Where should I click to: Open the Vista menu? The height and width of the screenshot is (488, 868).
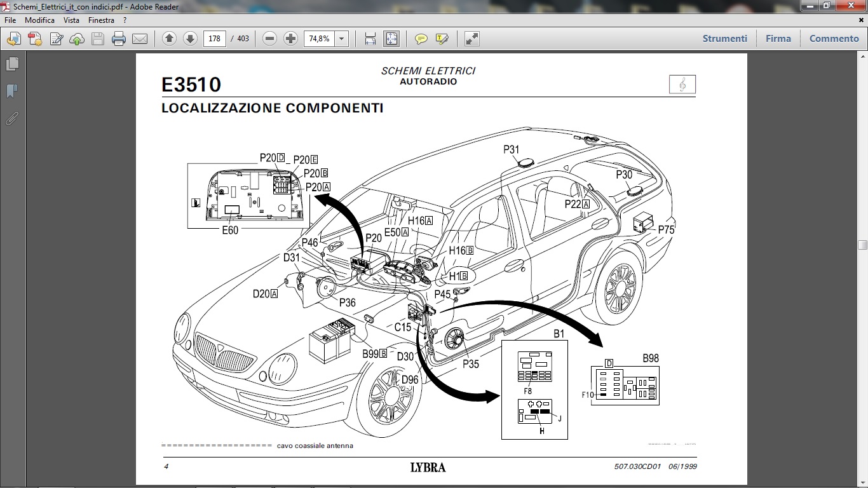click(71, 20)
